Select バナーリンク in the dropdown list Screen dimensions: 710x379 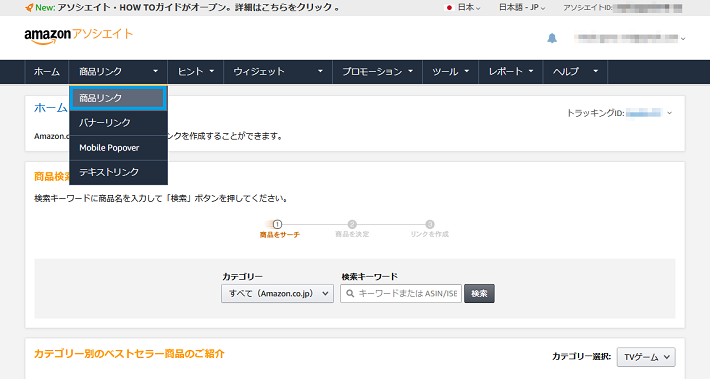pos(118,123)
